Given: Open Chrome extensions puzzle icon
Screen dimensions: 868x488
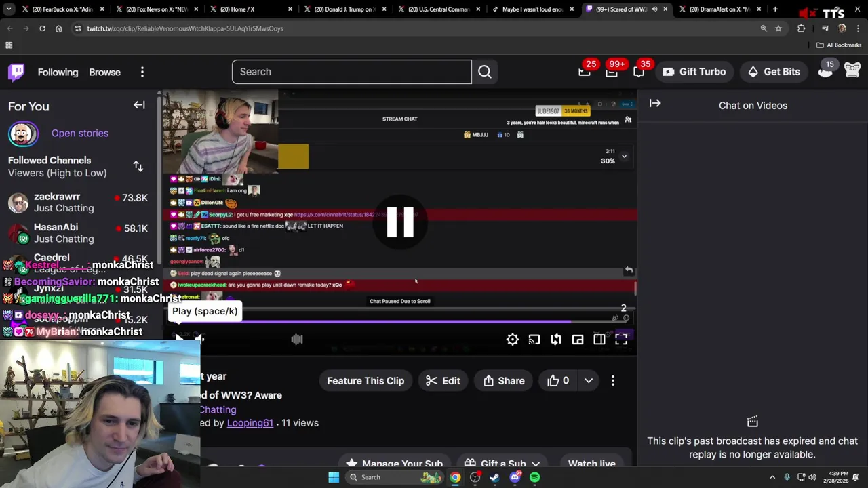Looking at the screenshot, I should pyautogui.click(x=802, y=28).
